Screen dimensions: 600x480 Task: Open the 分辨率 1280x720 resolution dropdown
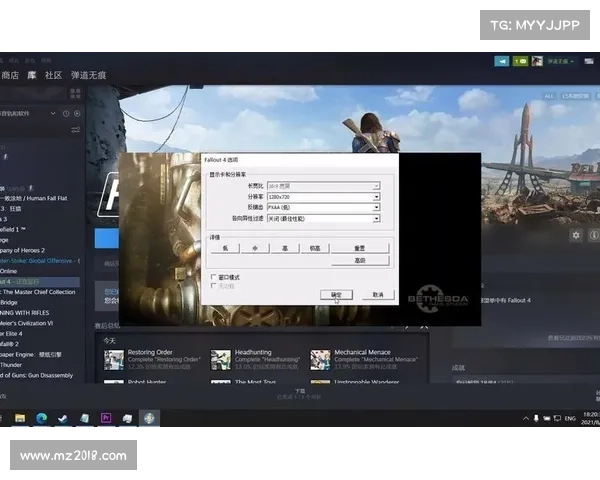tap(323, 197)
